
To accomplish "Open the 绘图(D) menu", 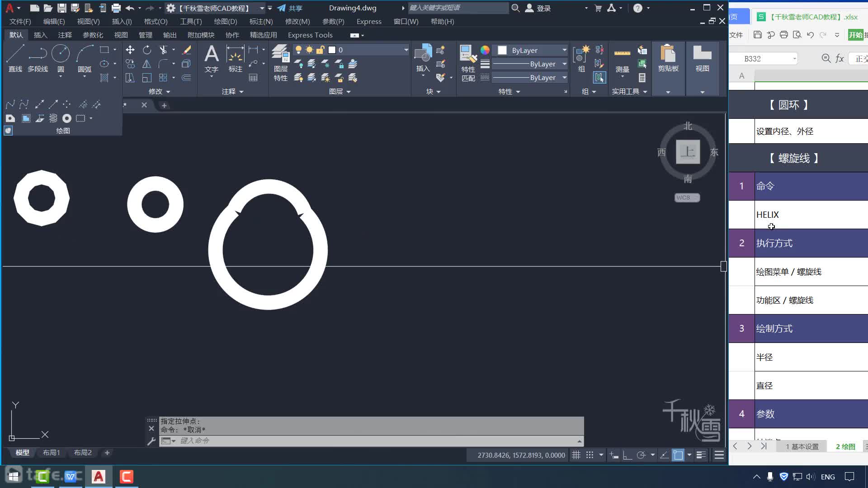I will 225,21.
